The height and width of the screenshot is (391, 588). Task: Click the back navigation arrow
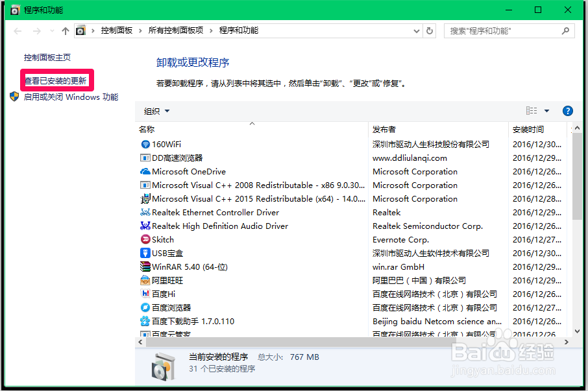18,31
